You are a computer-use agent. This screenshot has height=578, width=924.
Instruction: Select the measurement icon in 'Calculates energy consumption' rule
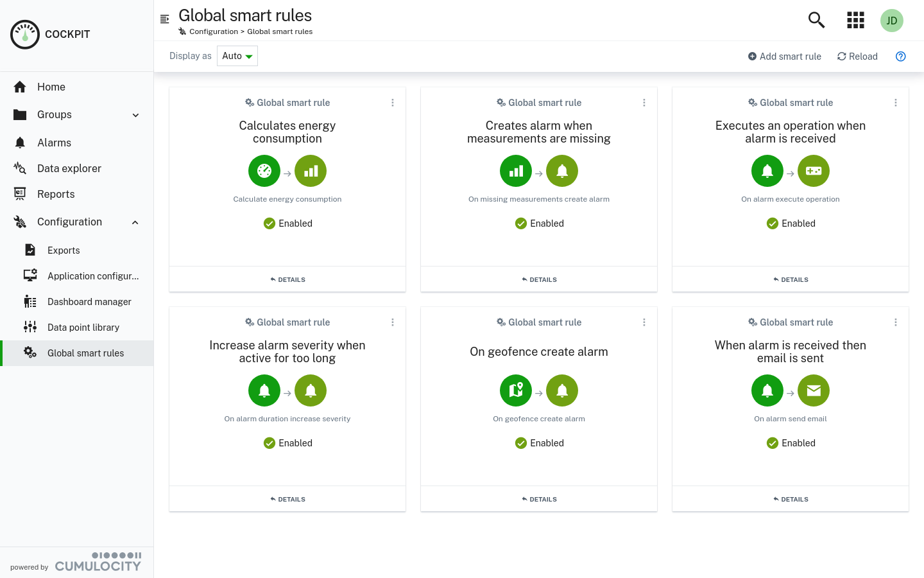click(x=311, y=171)
